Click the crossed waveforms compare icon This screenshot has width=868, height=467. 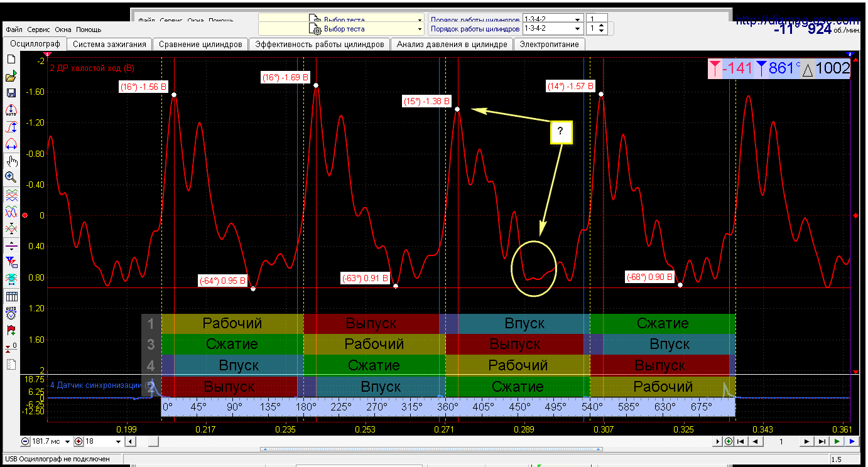point(11,228)
